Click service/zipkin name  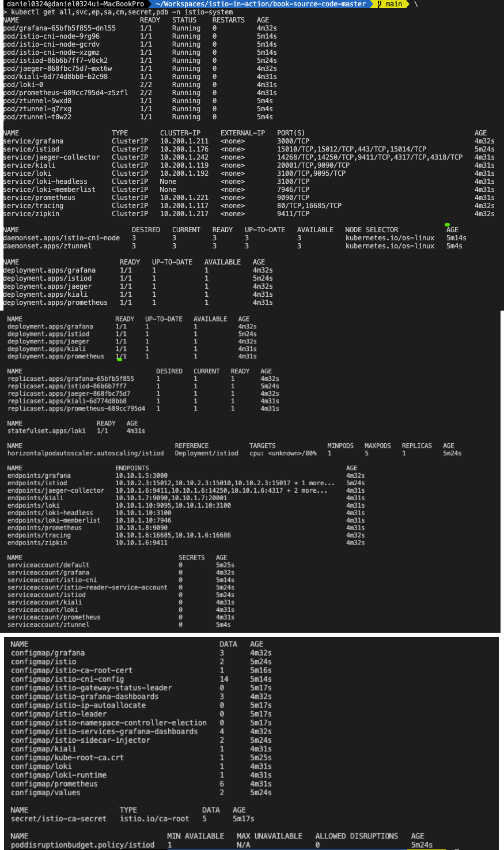(x=31, y=213)
